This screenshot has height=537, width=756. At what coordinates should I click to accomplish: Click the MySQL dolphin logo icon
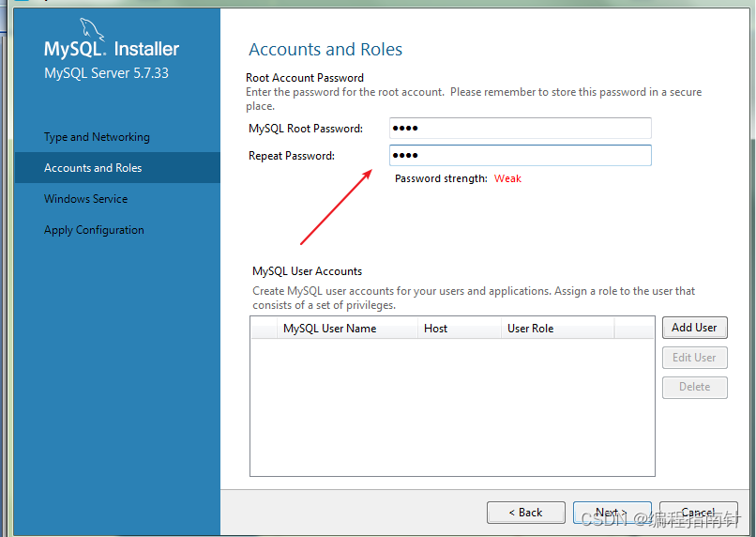92,29
